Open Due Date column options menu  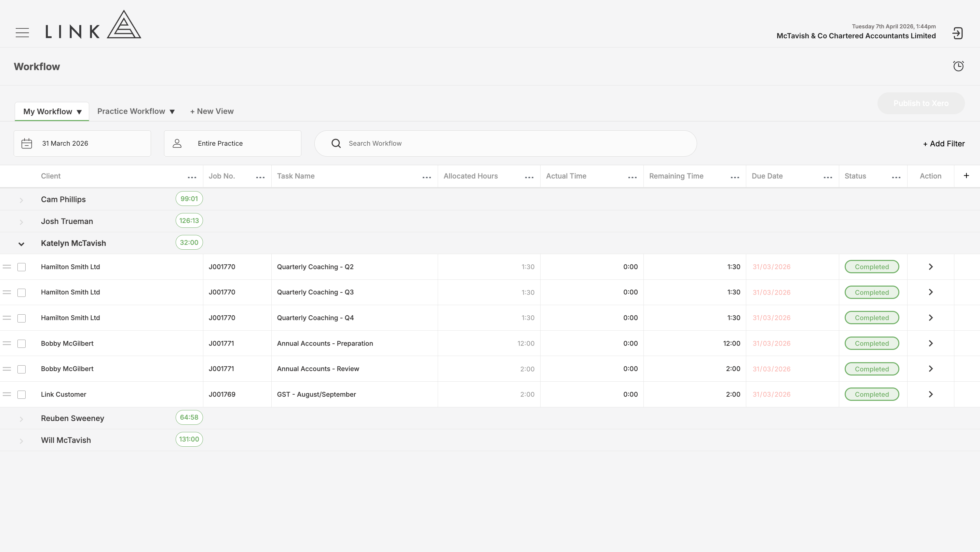(x=828, y=178)
